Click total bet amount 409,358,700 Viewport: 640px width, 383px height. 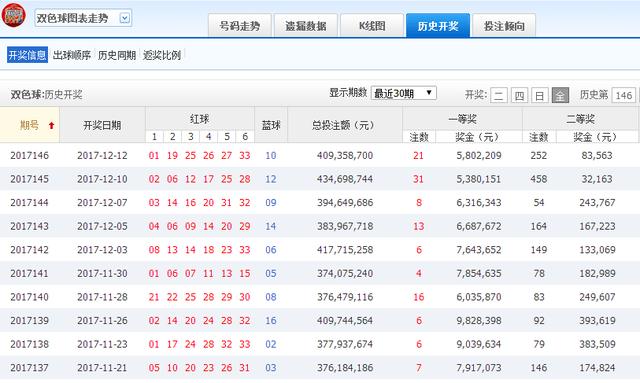coord(345,156)
